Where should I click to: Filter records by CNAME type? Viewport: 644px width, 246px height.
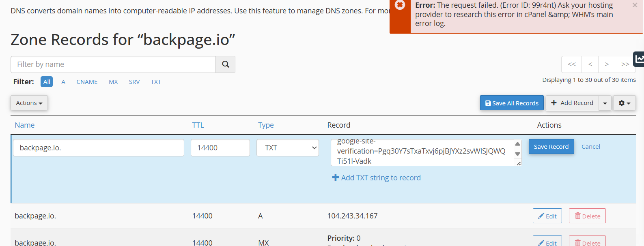point(87,82)
